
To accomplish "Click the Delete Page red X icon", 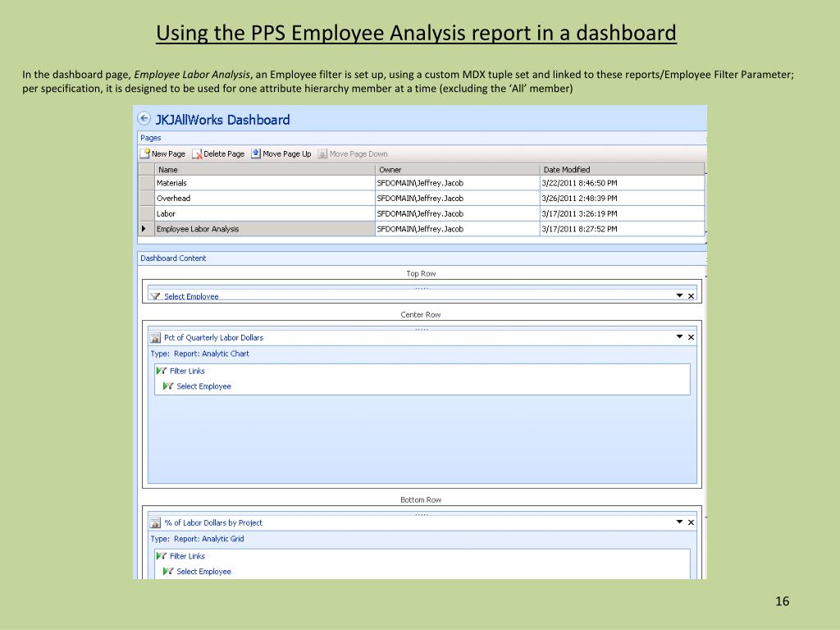I will point(197,154).
